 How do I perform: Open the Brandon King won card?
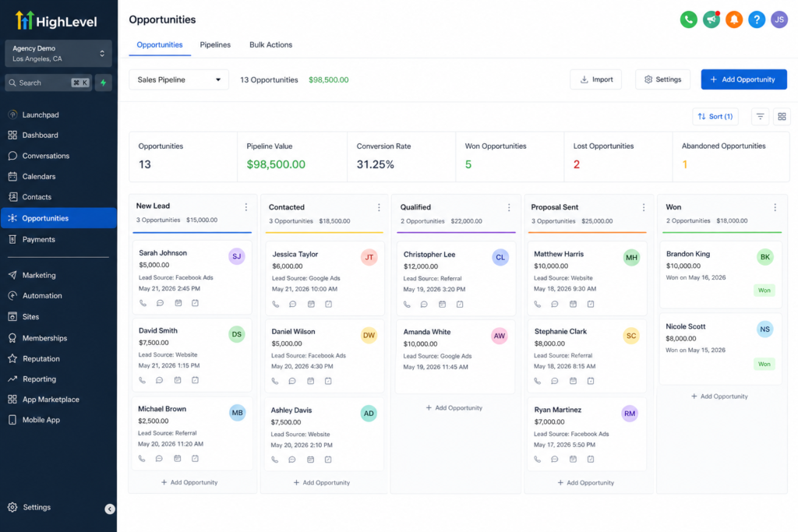[x=721, y=274]
